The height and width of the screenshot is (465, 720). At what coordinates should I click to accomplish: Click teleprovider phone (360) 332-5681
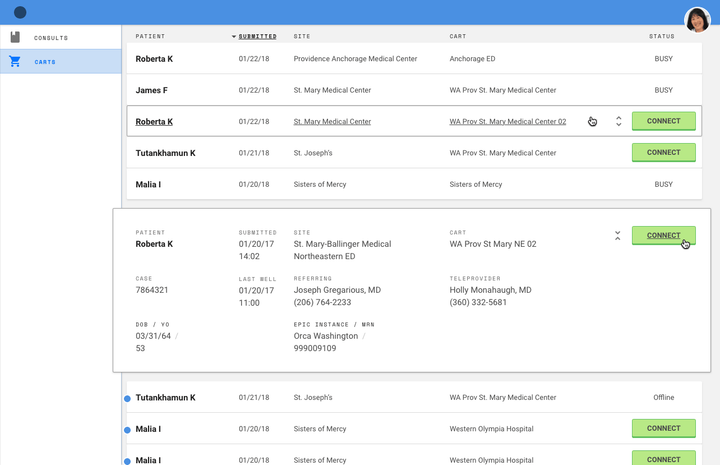[478, 303]
